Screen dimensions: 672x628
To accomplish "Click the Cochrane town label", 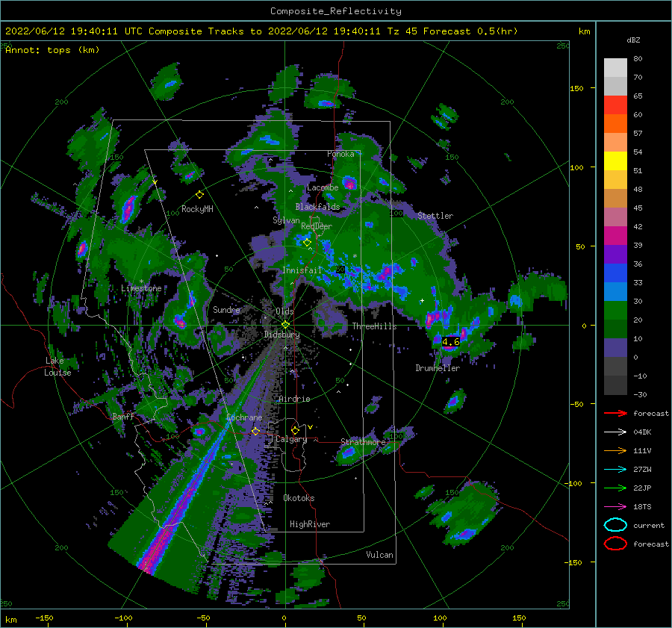I will coord(244,417).
